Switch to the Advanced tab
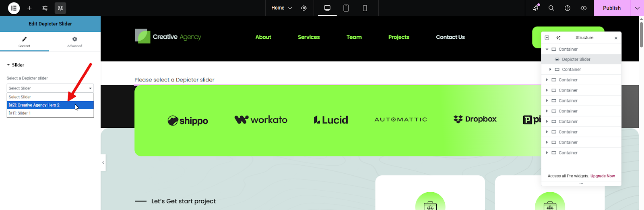Image resolution: width=644 pixels, height=210 pixels. [75, 42]
